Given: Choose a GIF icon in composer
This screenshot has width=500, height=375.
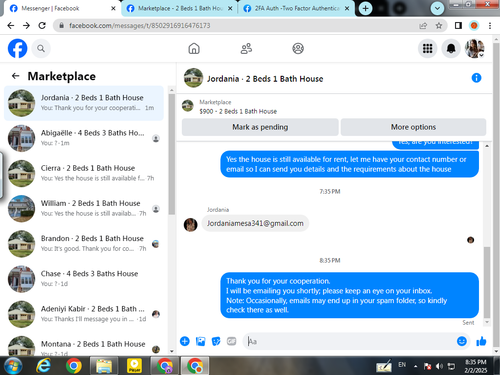Looking at the screenshot, I should (x=232, y=341).
